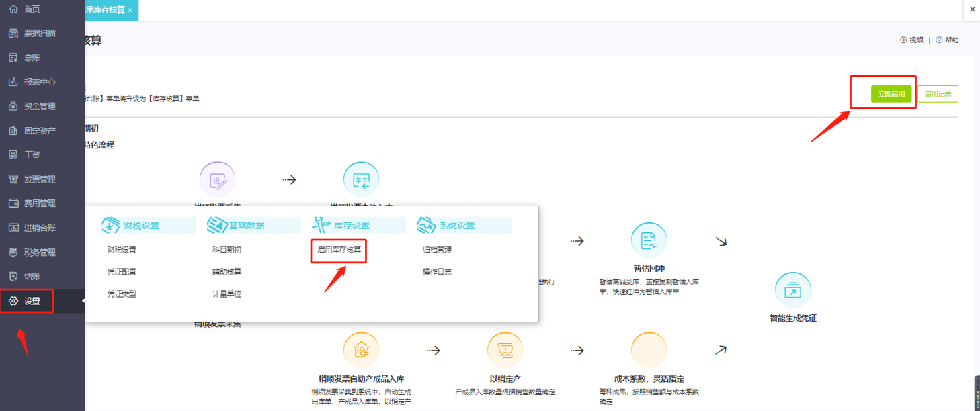Click the 库存设置 wrench icon

321,225
